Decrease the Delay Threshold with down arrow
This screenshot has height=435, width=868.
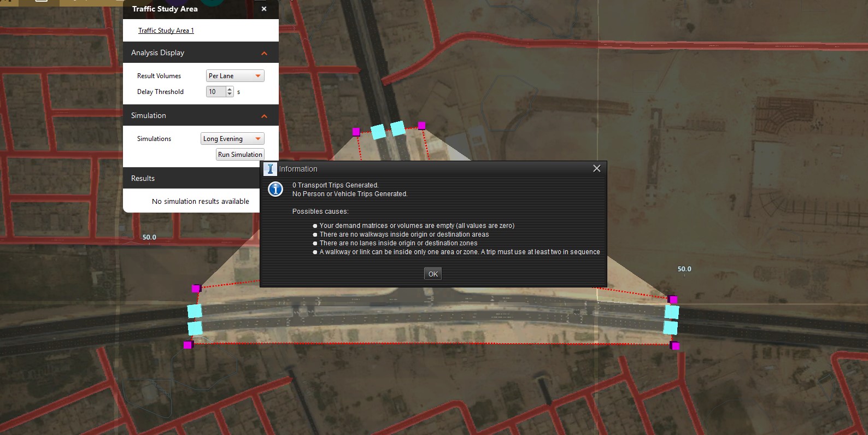click(x=230, y=95)
